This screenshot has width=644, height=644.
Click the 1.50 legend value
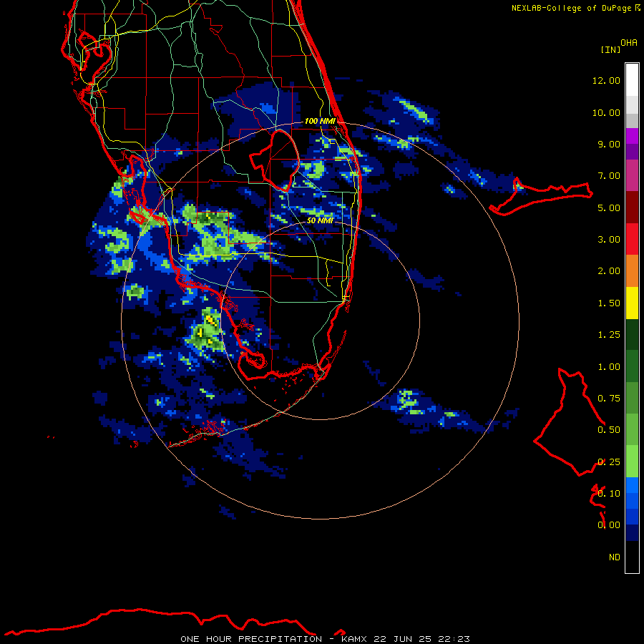pos(609,303)
